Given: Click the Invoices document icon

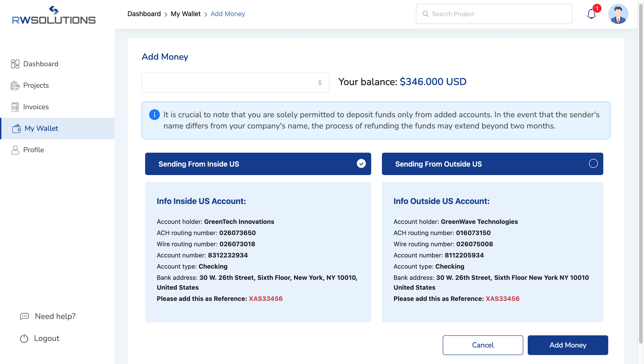Looking at the screenshot, I should [15, 107].
